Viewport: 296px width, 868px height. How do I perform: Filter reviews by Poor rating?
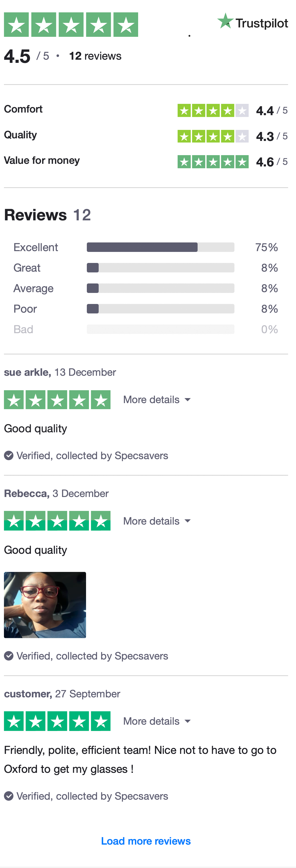tap(25, 309)
